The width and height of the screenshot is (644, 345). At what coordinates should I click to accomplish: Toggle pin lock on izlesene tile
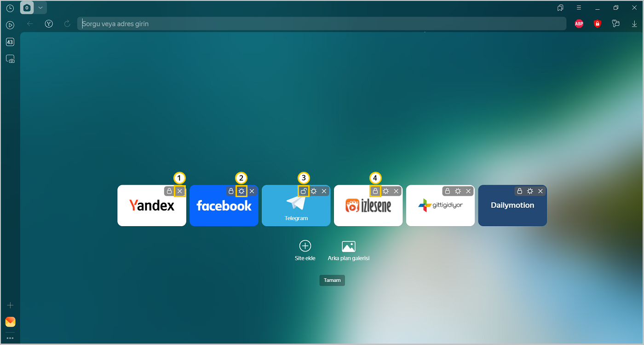coord(375,191)
